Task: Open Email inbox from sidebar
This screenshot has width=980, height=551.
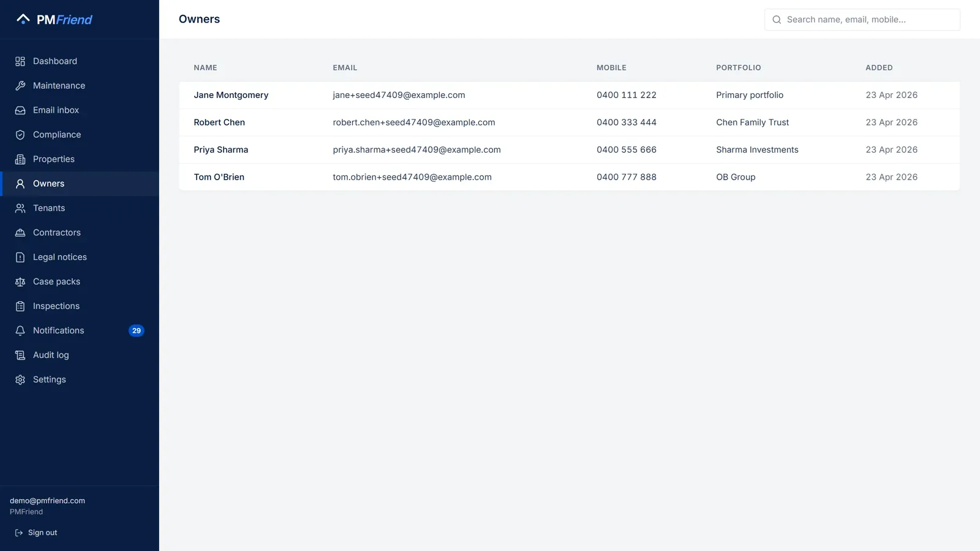Action: tap(80, 110)
